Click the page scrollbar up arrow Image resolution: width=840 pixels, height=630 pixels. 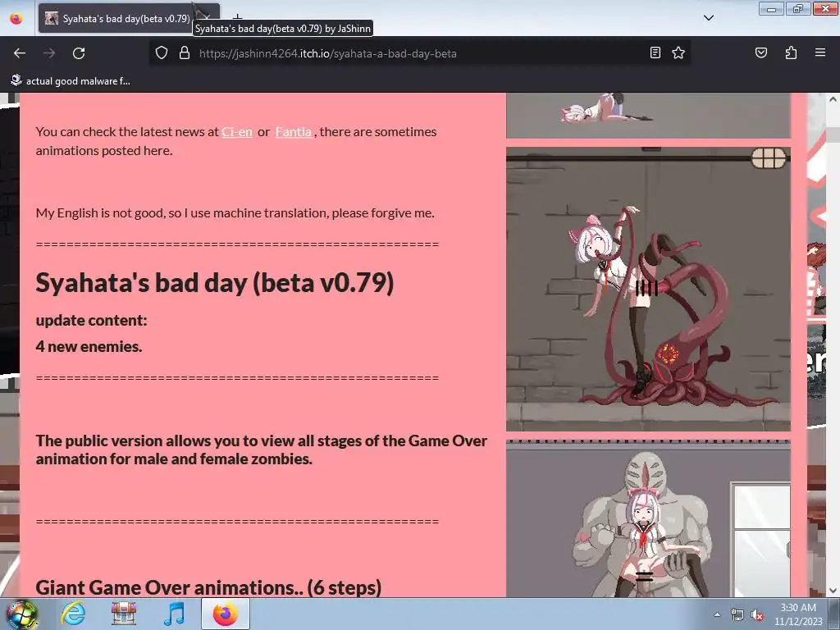point(832,99)
